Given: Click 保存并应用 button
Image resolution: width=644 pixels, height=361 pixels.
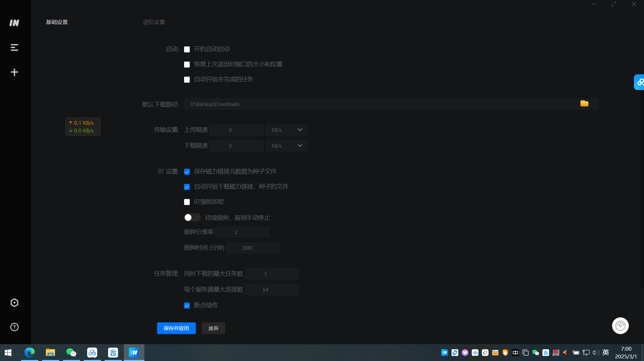Looking at the screenshot, I should (176, 328).
